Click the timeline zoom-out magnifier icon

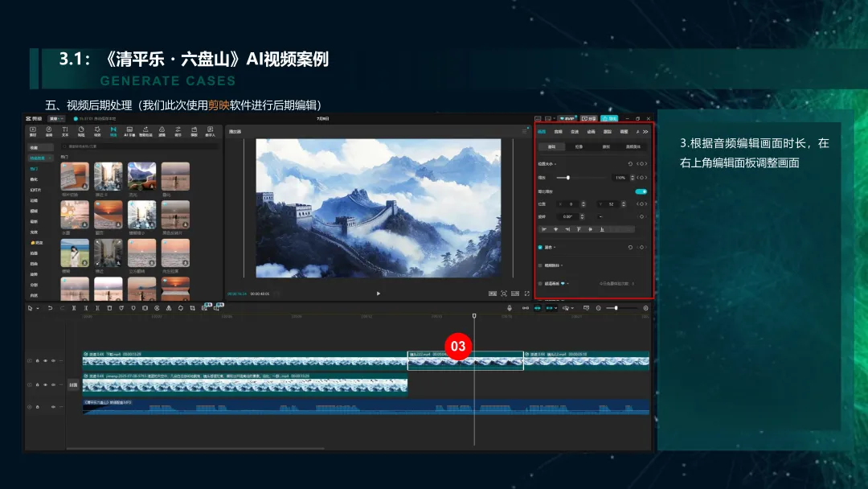[599, 308]
